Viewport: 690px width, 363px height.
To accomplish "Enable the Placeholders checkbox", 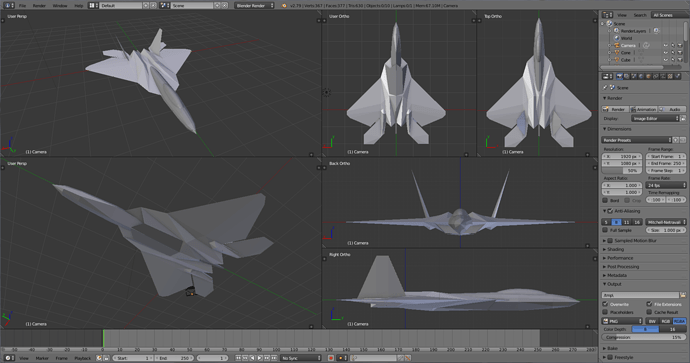I will (x=605, y=312).
